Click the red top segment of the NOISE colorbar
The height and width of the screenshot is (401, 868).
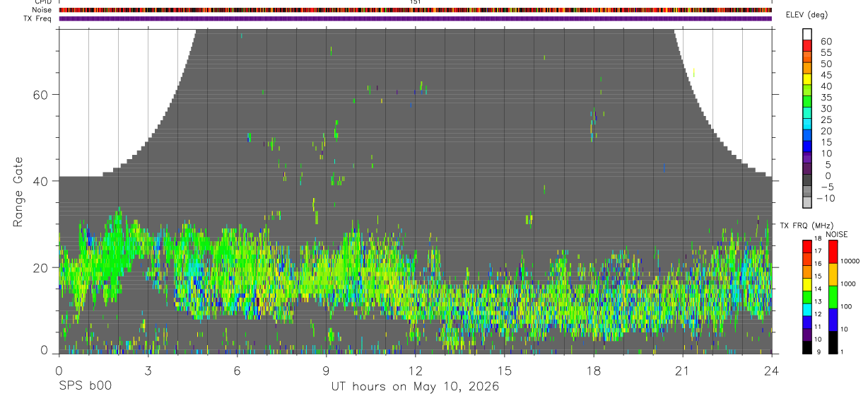[832, 250]
